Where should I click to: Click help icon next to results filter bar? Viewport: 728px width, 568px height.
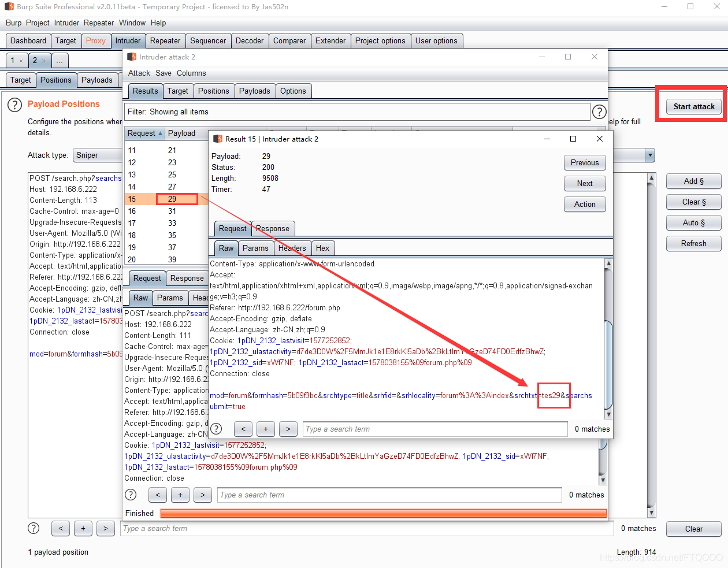600,112
